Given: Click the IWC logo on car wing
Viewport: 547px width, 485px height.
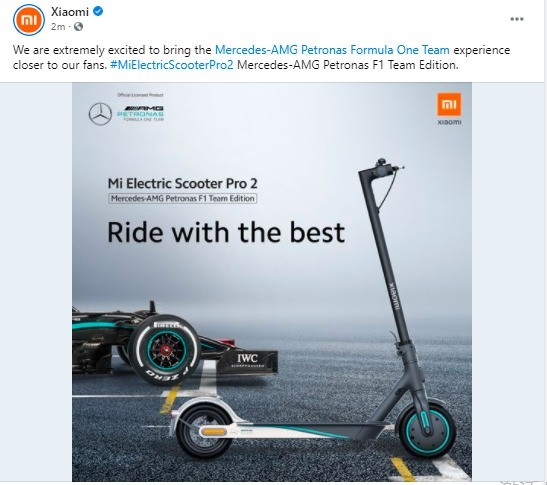Looking at the screenshot, I should pyautogui.click(x=247, y=360).
